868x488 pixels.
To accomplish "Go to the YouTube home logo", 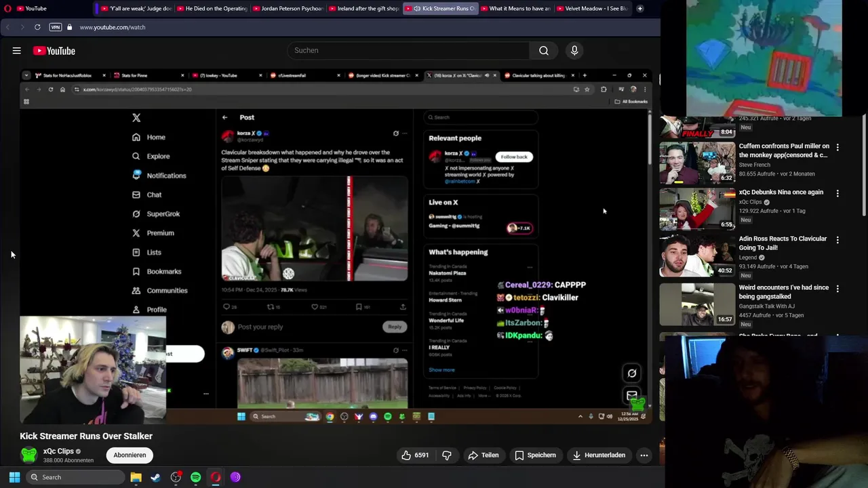I will pyautogui.click(x=54, y=51).
